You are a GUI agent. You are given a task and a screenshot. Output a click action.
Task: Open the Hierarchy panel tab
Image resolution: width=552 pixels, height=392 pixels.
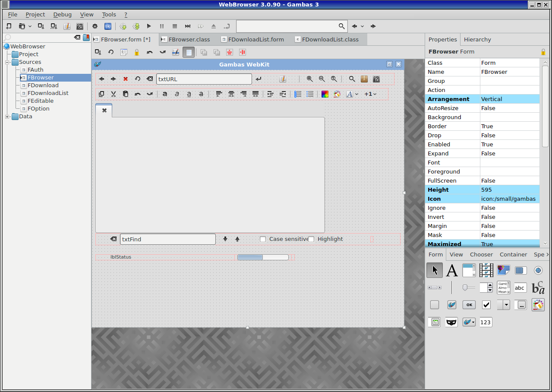477,40
